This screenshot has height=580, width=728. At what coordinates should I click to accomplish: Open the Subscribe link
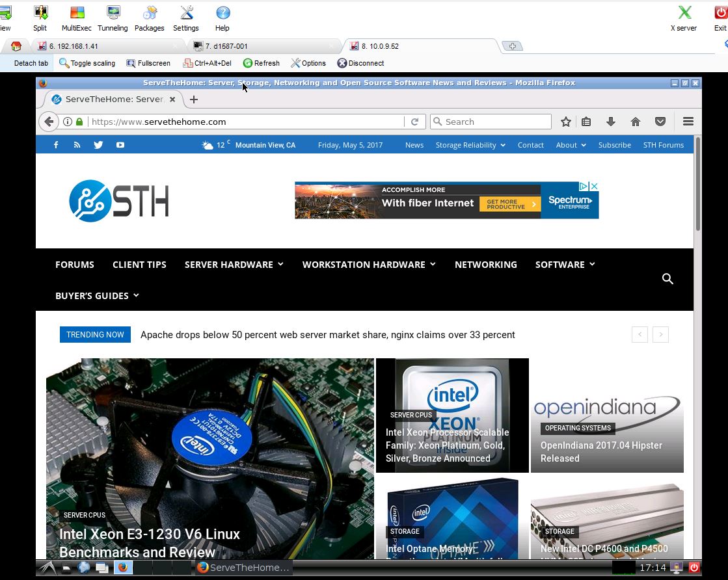[x=614, y=145]
